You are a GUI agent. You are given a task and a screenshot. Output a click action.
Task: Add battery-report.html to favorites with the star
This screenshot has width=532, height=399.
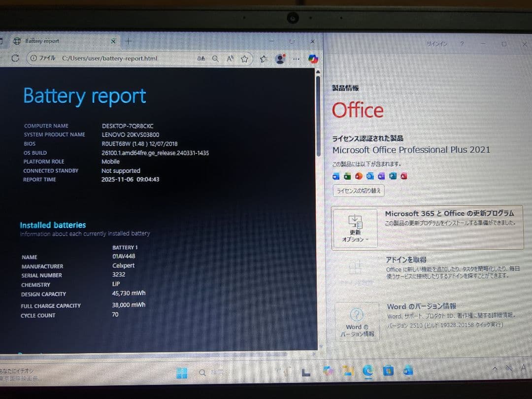(x=245, y=59)
